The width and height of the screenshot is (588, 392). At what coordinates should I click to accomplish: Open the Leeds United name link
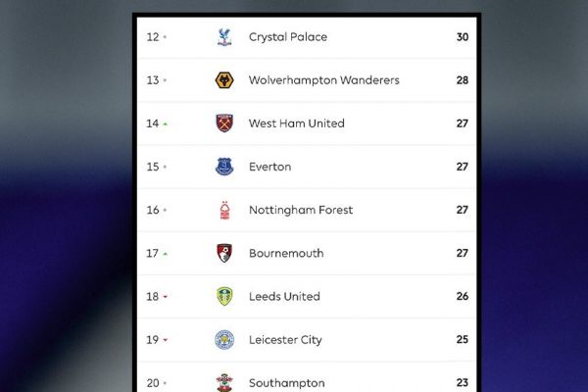[x=284, y=296]
